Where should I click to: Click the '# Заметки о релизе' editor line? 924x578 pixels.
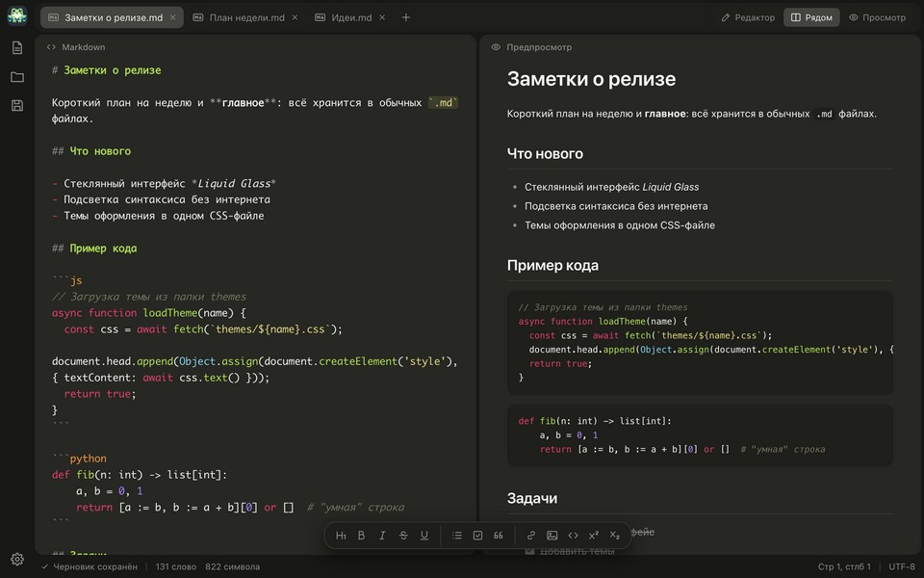(106, 70)
